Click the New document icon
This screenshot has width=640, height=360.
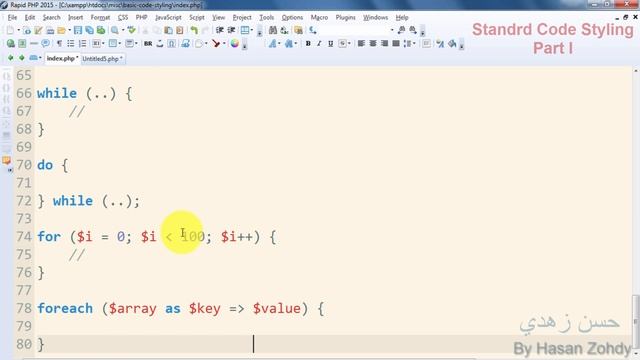point(11,30)
